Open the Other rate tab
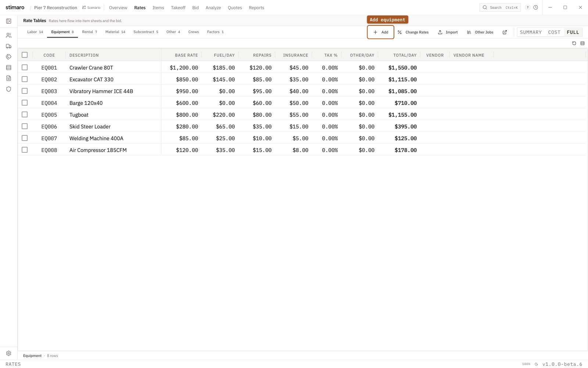This screenshot has width=588, height=368. click(x=173, y=32)
